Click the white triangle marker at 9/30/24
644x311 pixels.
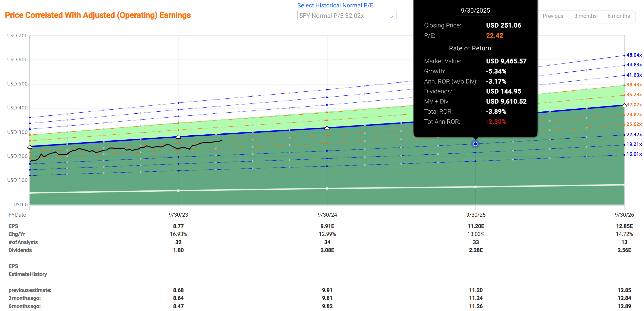pos(327,128)
